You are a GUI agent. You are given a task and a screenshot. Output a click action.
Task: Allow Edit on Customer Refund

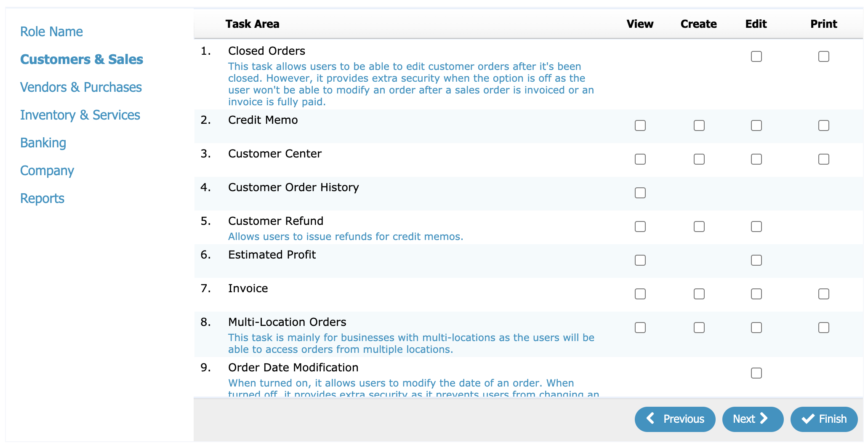[x=756, y=227]
